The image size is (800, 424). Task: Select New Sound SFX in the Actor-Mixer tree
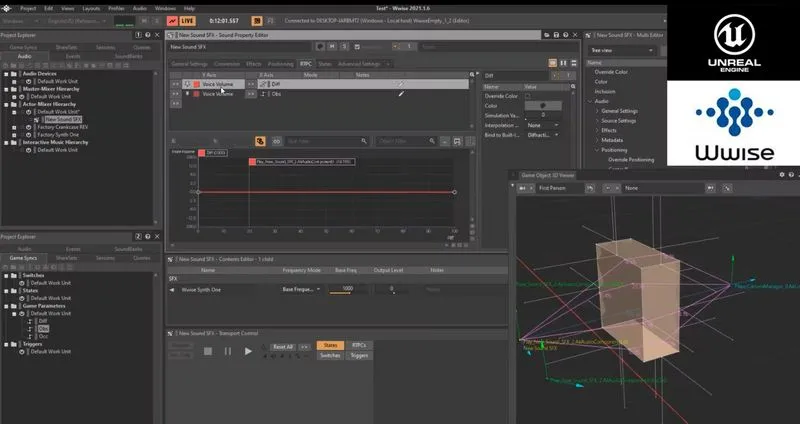click(x=63, y=119)
